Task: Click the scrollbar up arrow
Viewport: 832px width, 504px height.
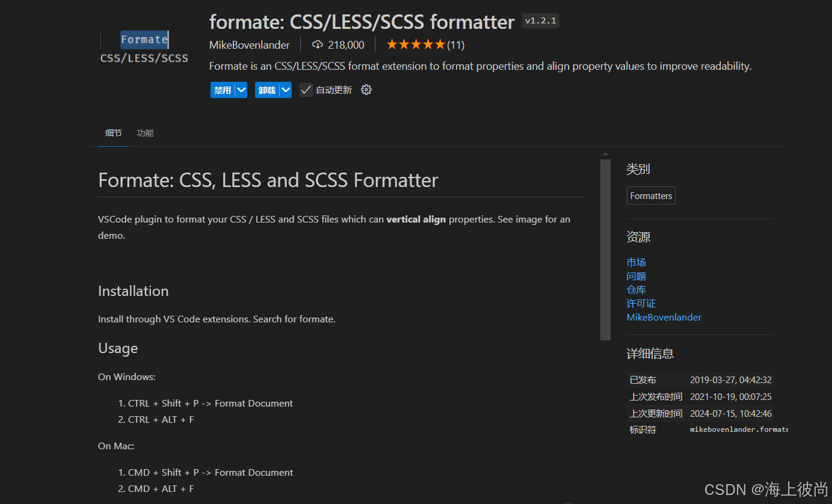Action: [x=605, y=154]
